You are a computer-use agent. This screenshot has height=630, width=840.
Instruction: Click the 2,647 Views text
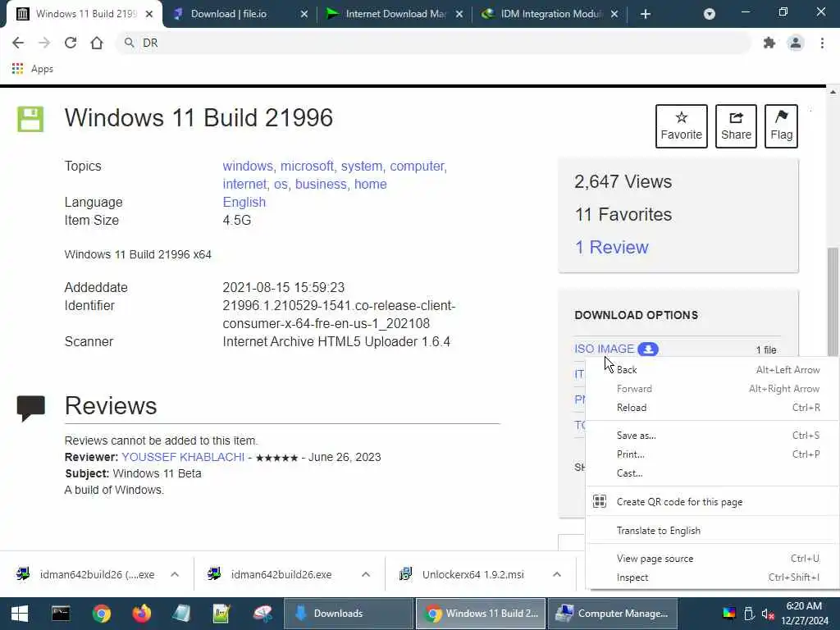click(623, 181)
